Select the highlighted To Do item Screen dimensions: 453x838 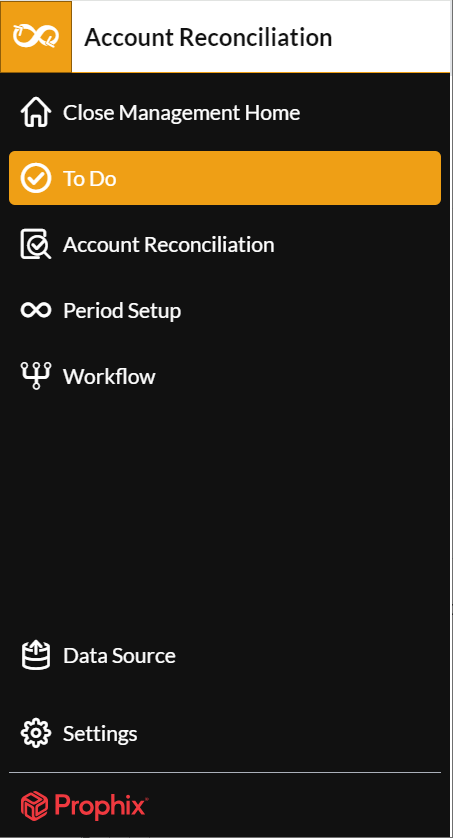pos(225,178)
